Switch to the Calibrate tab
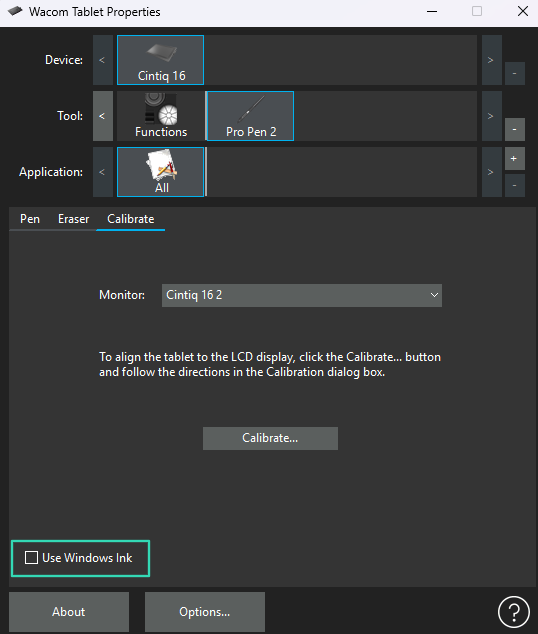 pyautogui.click(x=131, y=219)
